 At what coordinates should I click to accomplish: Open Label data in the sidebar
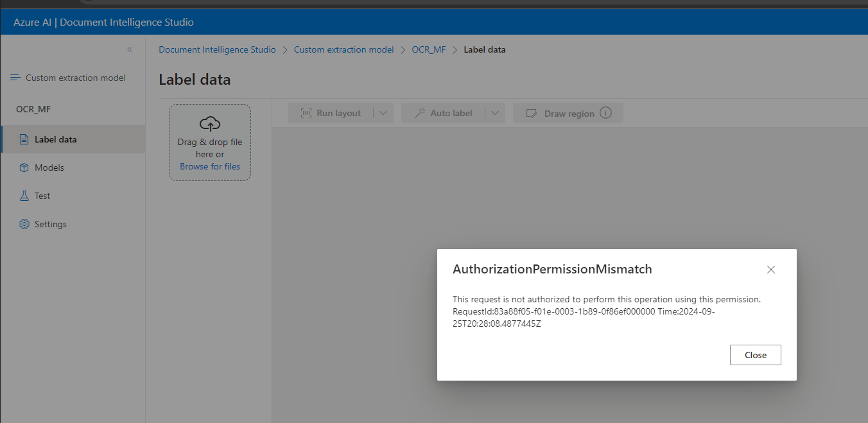click(73, 139)
